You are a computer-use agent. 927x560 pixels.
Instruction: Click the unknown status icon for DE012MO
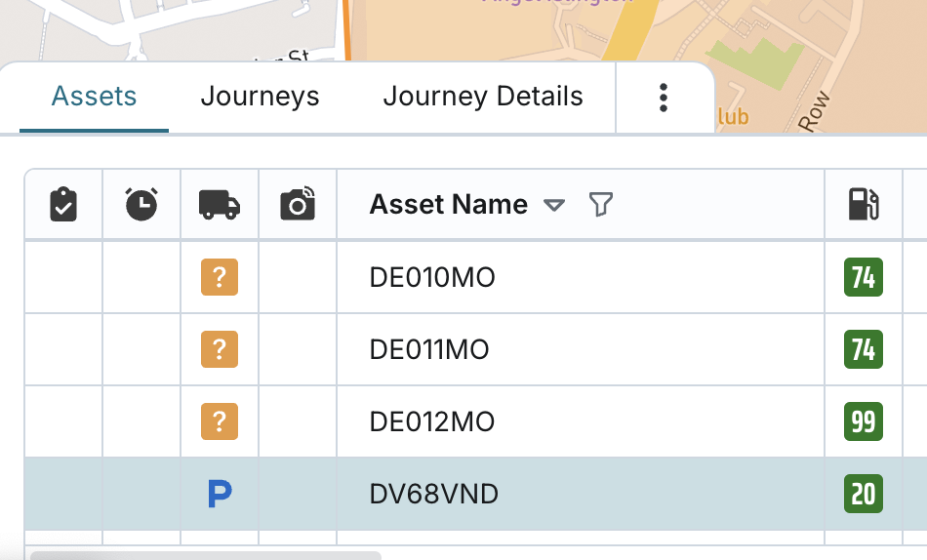pos(220,421)
